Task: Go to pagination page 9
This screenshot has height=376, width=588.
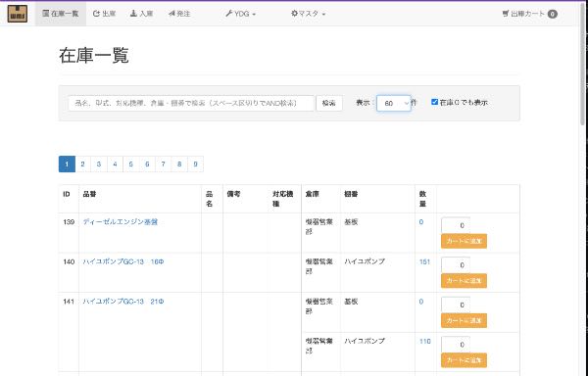Action: click(x=195, y=164)
